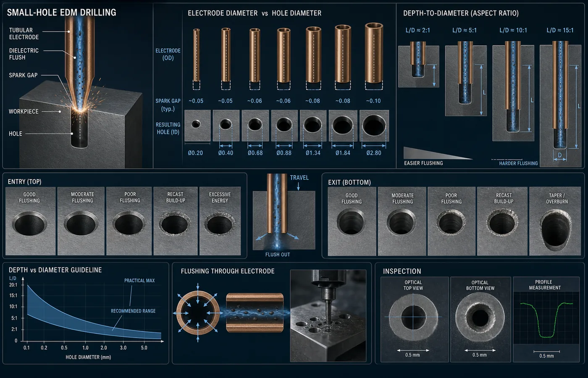Select the hole thumbnail labeled Ø0.40
588x378 pixels.
(x=226, y=126)
